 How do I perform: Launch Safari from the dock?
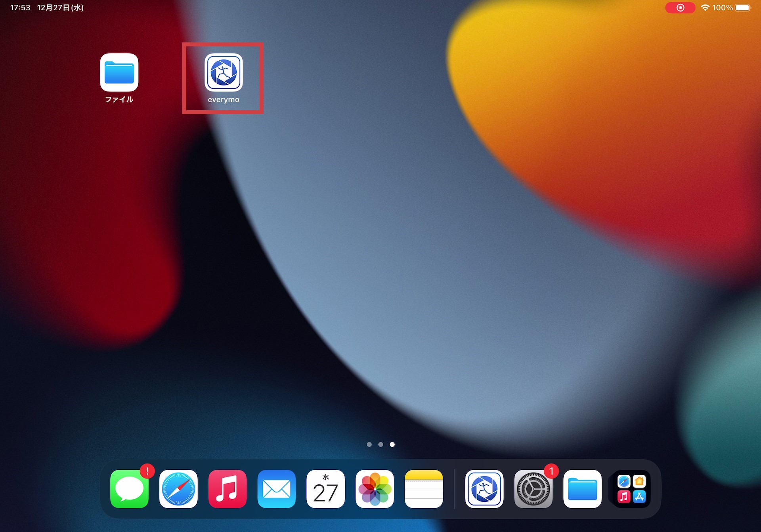click(x=178, y=489)
